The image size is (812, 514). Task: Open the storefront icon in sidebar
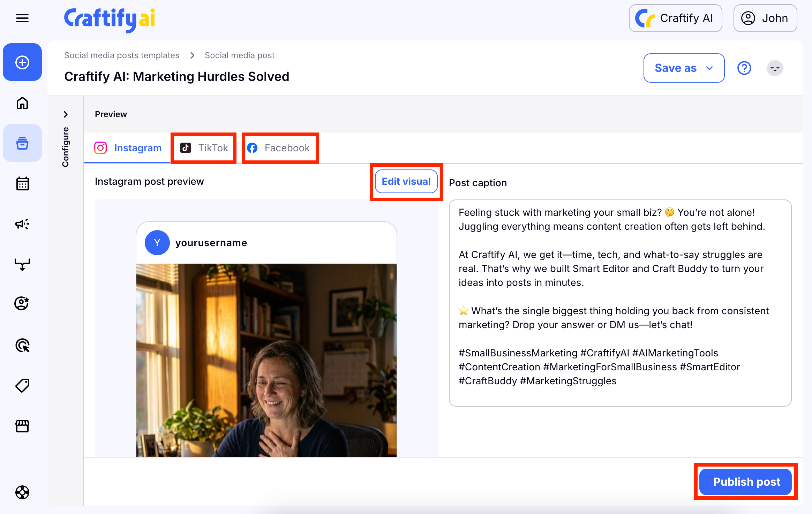point(22,426)
